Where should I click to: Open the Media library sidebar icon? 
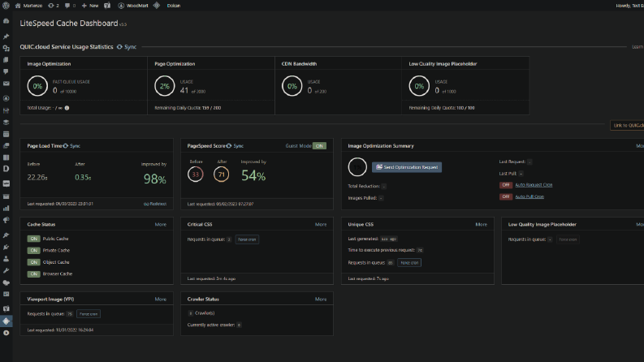pos(6,49)
